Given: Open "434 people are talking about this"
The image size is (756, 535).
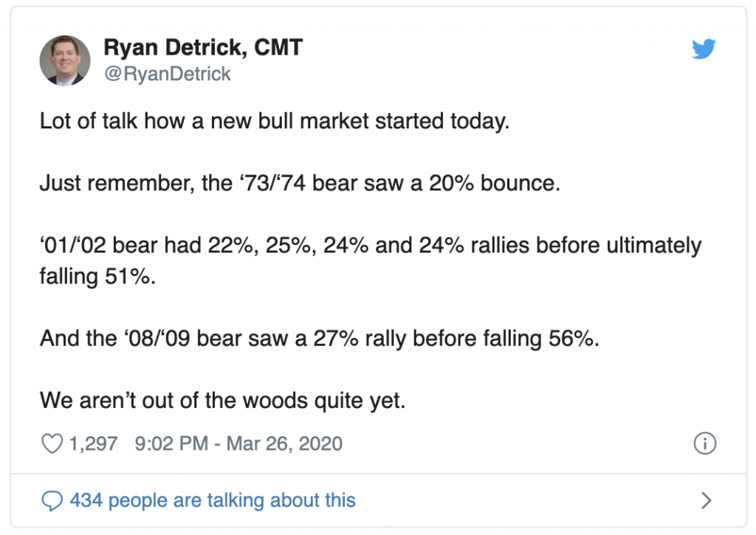Looking at the screenshot, I should click(x=213, y=501).
